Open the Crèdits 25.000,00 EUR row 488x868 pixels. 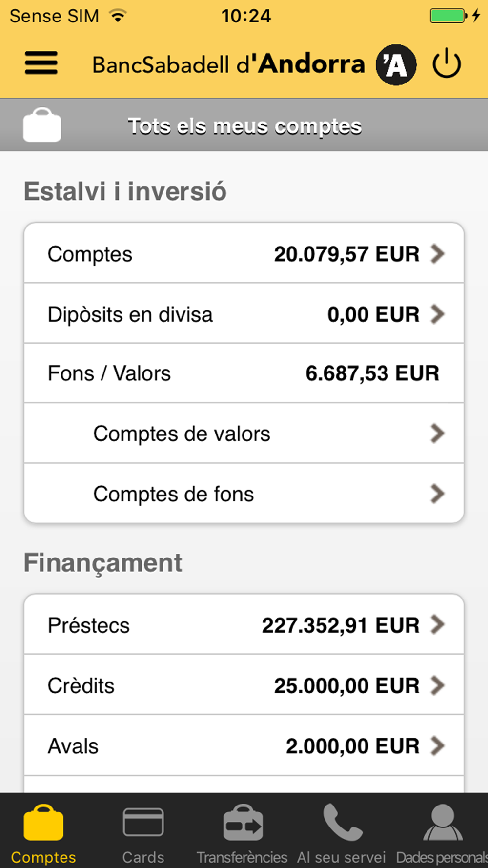[x=244, y=685]
